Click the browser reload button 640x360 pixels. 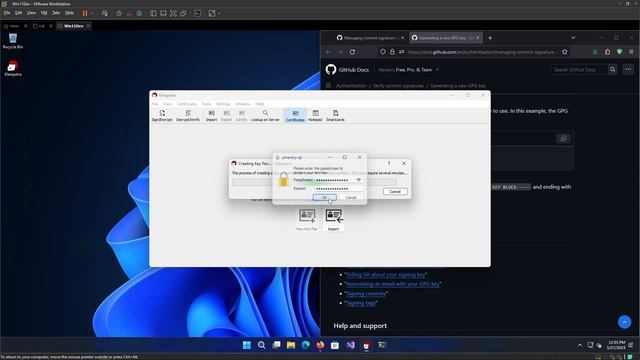(x=352, y=52)
